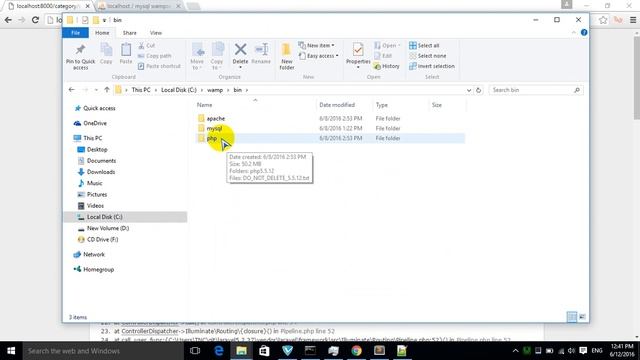Click History in Open group

[x=387, y=66]
